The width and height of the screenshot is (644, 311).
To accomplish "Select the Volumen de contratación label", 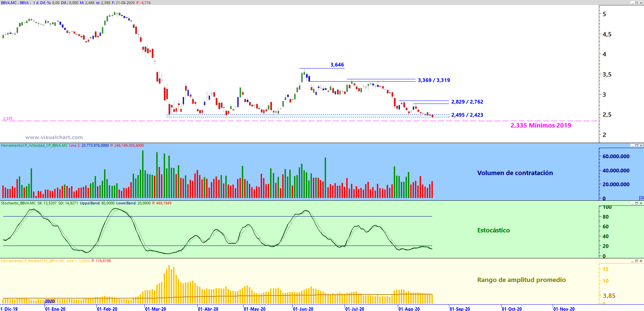I will [515, 173].
